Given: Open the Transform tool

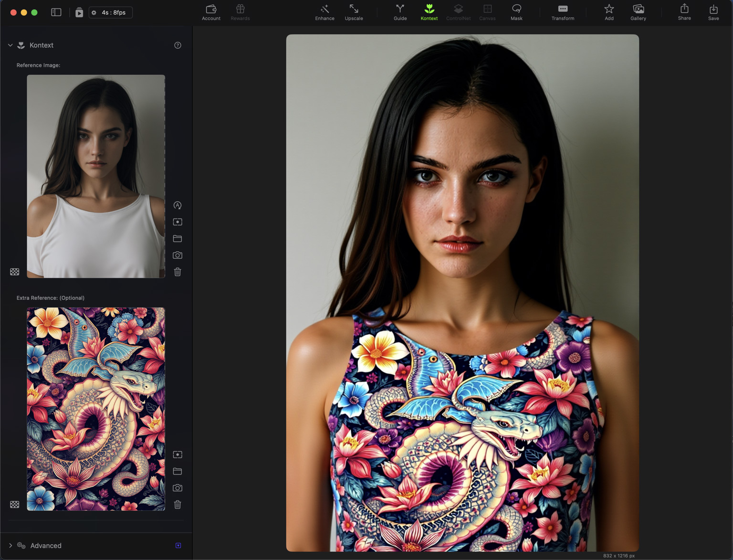Looking at the screenshot, I should pyautogui.click(x=563, y=12).
